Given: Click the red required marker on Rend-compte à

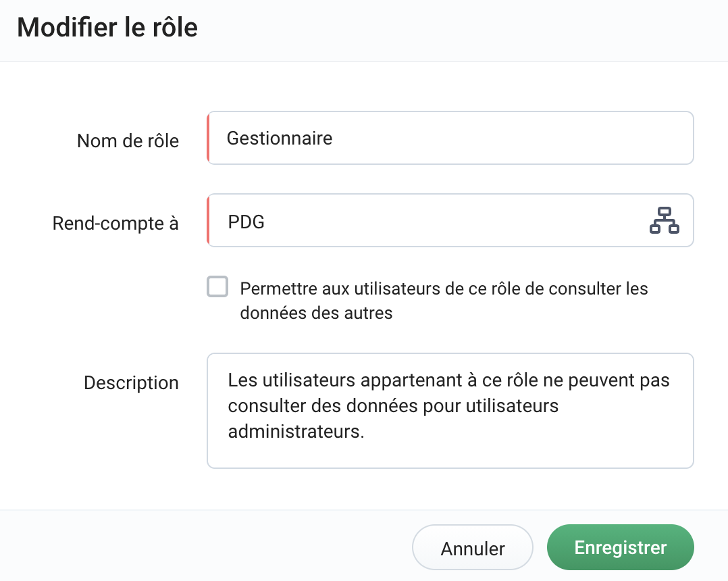Looking at the screenshot, I should click(x=208, y=221).
